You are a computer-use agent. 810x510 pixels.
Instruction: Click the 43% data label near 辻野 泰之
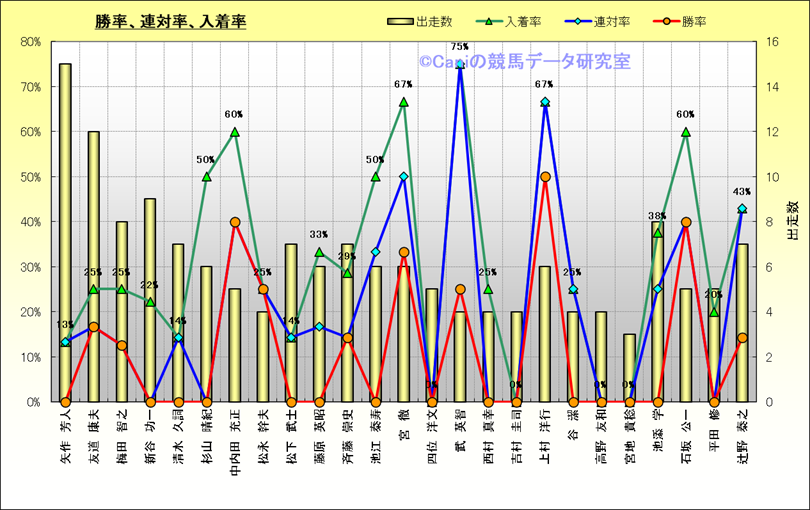[742, 192]
